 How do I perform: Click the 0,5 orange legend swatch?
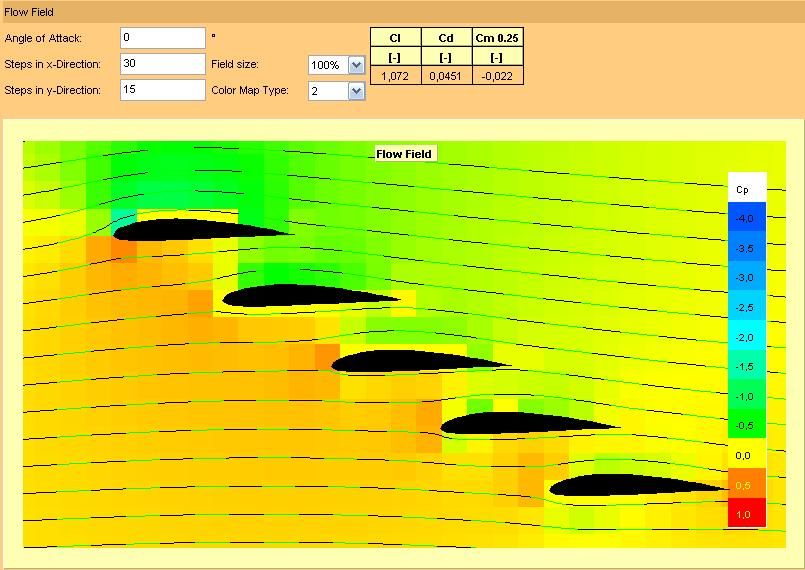pos(747,483)
